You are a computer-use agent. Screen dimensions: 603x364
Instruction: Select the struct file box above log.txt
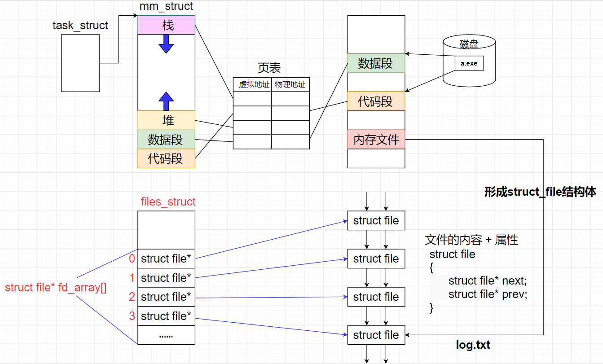coord(376,335)
